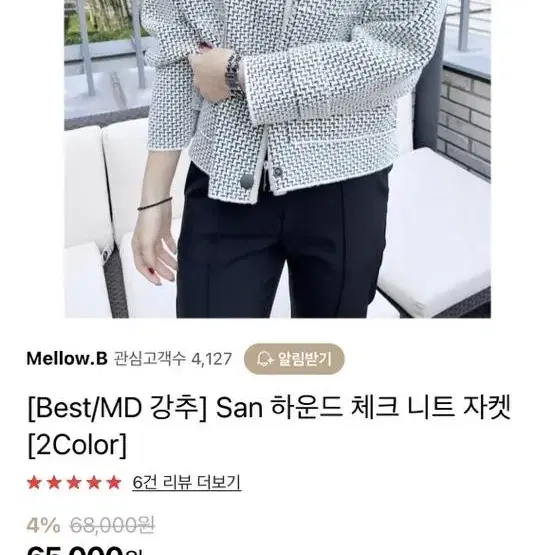The height and width of the screenshot is (555, 555).
Task: Click the fifth red rating star
Action: (x=114, y=482)
